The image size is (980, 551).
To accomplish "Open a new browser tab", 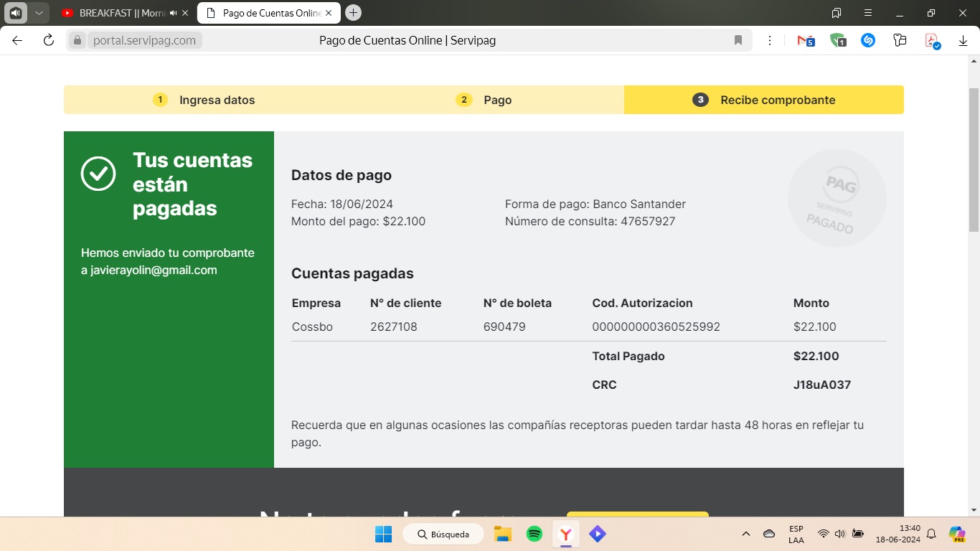I will point(353,13).
